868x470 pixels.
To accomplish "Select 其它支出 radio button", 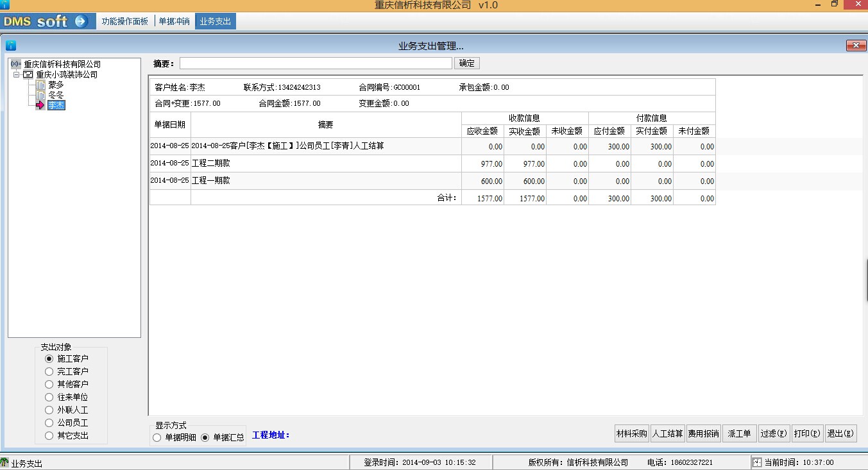I will click(49, 435).
